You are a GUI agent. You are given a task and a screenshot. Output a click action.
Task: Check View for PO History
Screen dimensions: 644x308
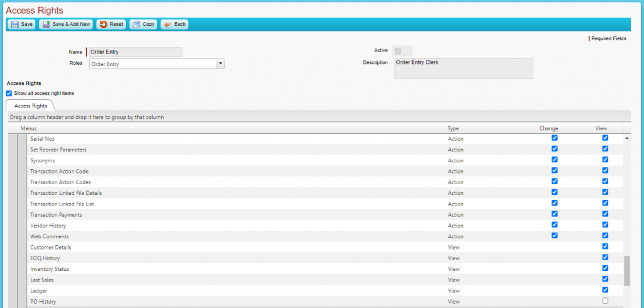click(605, 300)
